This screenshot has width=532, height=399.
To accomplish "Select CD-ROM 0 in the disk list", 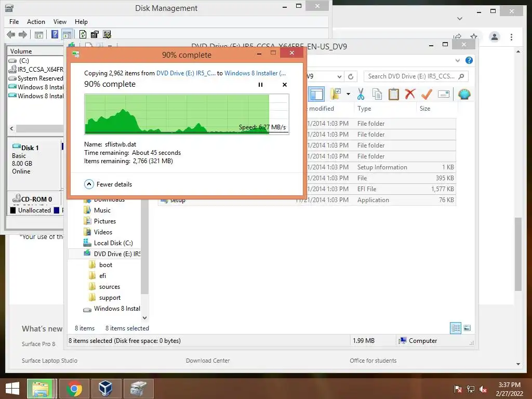I will (x=35, y=199).
